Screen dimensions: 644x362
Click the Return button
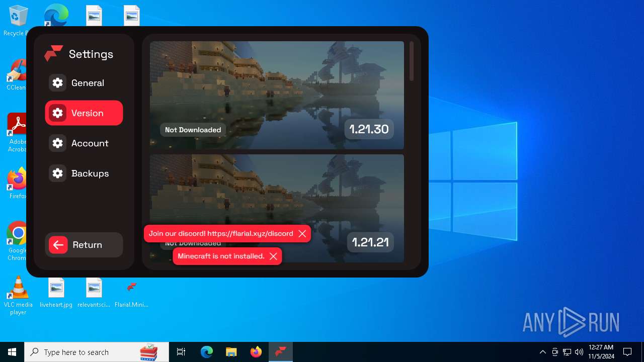click(84, 245)
